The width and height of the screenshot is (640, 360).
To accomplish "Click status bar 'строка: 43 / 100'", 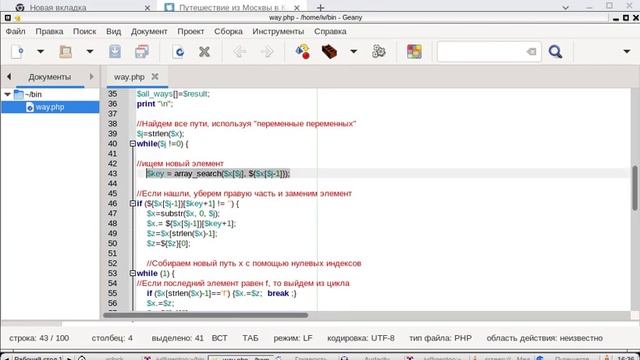I will [39, 338].
